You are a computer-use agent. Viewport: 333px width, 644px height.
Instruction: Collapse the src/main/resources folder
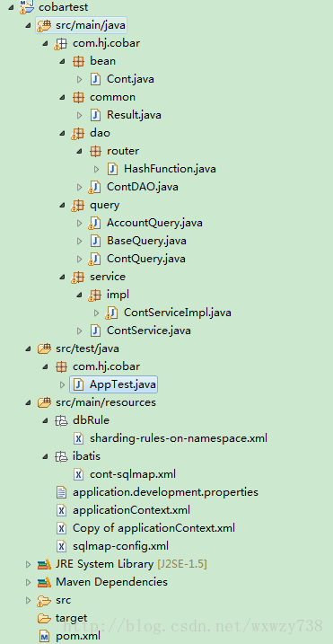pyautogui.click(x=28, y=402)
